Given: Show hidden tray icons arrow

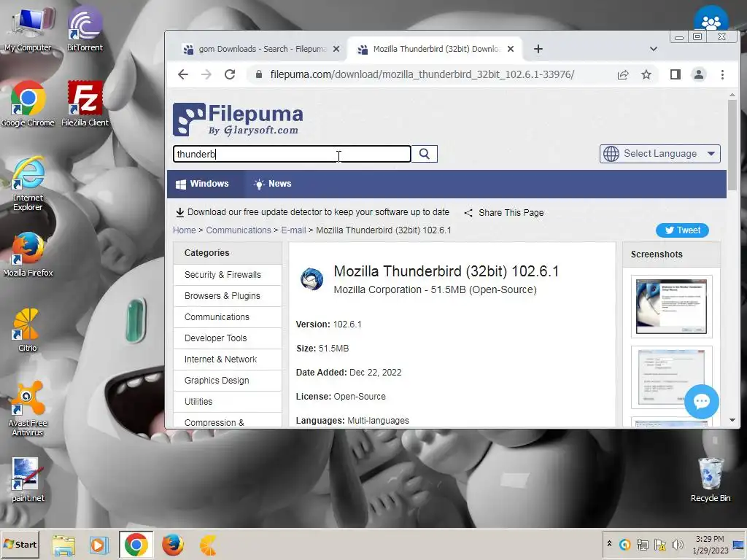Looking at the screenshot, I should (x=609, y=543).
